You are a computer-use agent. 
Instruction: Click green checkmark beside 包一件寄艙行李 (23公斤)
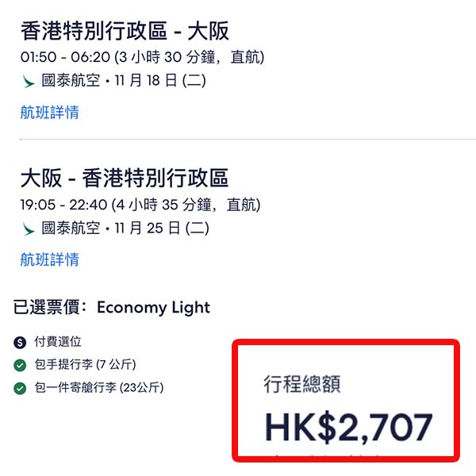point(20,389)
